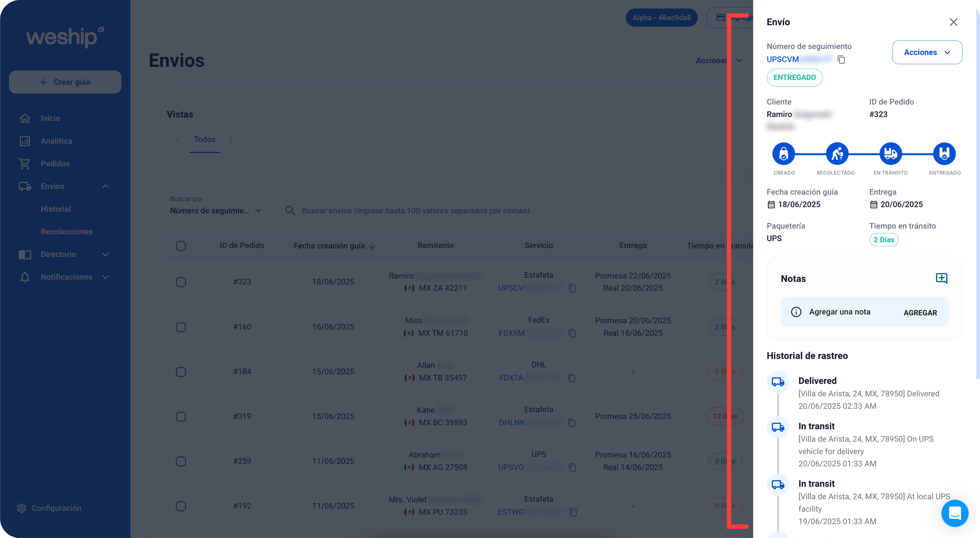Click the 2 Días transit badge in panel
Image resolution: width=980 pixels, height=538 pixels.
pyautogui.click(x=884, y=239)
